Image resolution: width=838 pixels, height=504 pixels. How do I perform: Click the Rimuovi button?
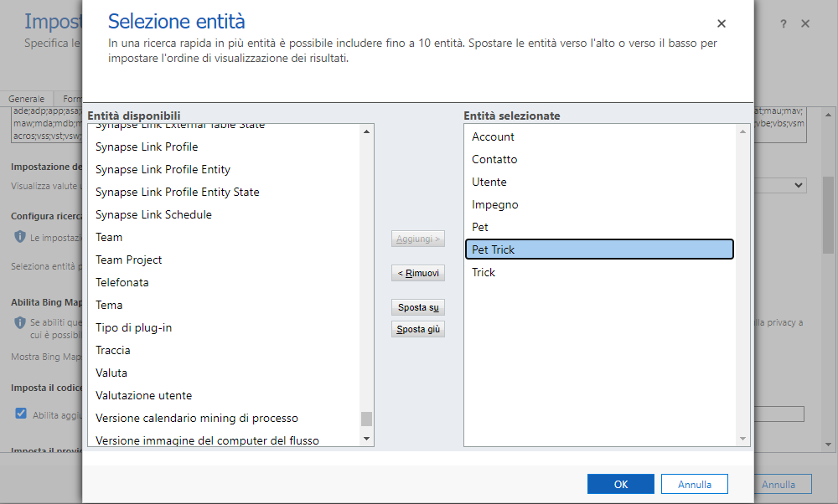(417, 272)
